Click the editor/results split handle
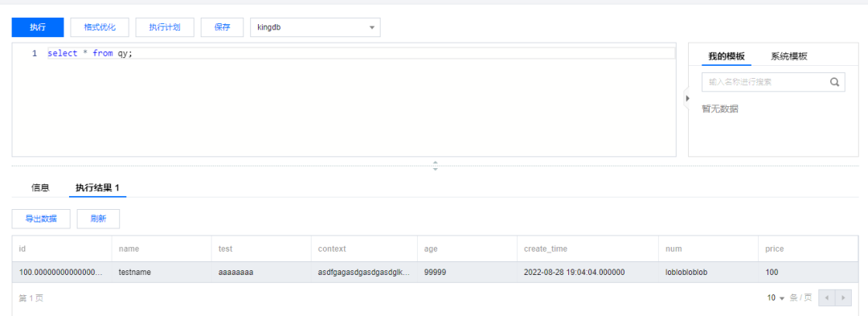 pos(435,166)
